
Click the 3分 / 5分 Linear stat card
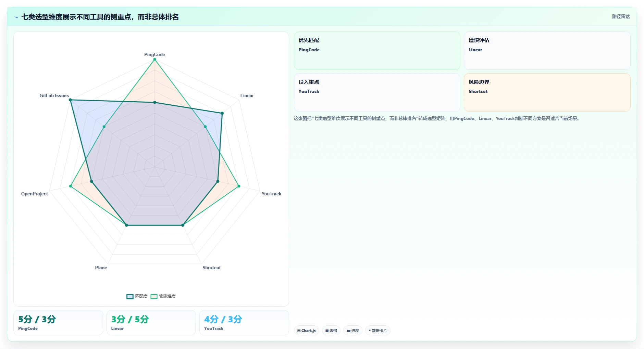151,323
